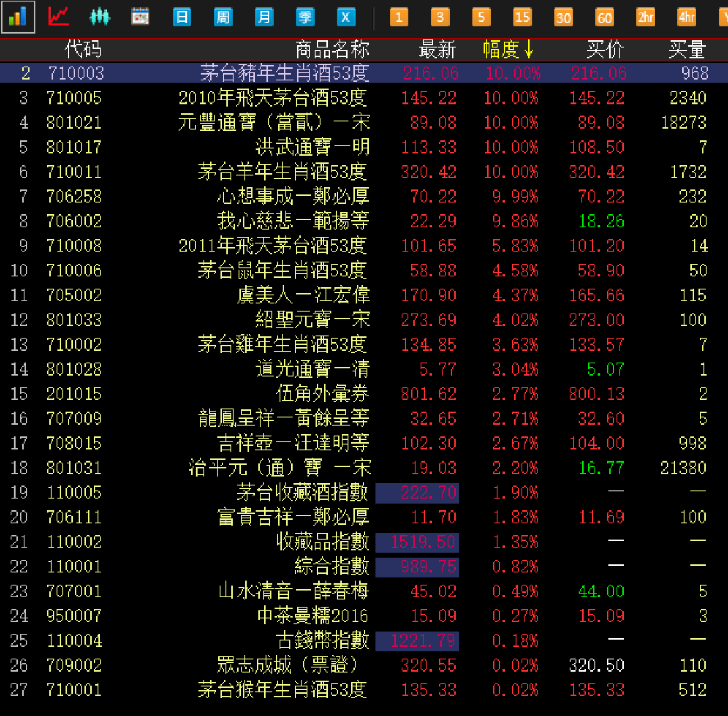Select the monthly (月) period button
The width and height of the screenshot is (728, 716).
click(264, 17)
